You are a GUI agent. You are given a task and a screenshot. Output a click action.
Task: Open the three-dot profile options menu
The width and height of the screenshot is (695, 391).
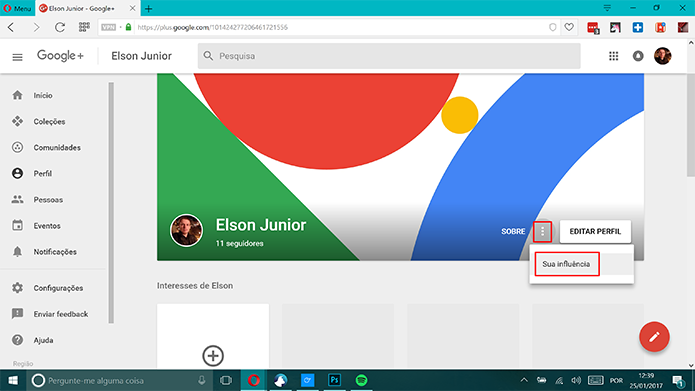[x=543, y=231]
